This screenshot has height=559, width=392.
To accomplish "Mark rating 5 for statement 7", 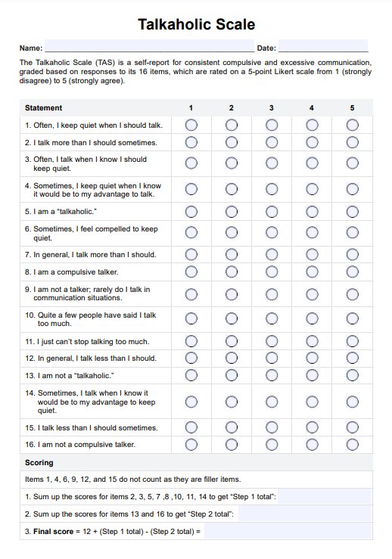I will [353, 255].
